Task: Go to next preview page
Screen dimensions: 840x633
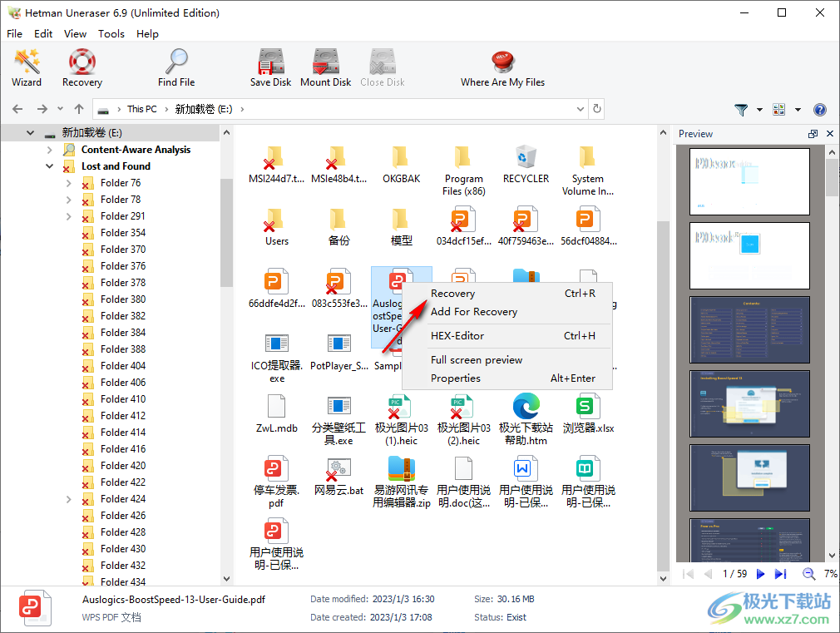Action: pyautogui.click(x=760, y=574)
